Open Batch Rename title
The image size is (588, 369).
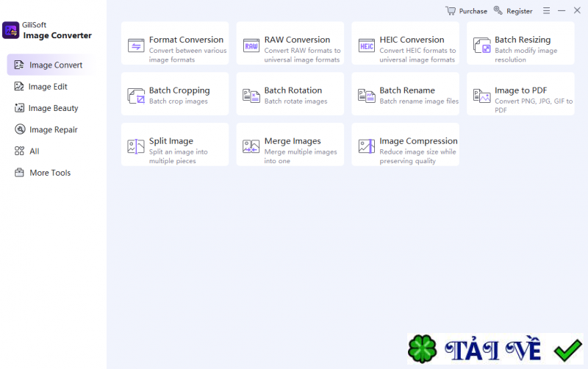point(407,90)
